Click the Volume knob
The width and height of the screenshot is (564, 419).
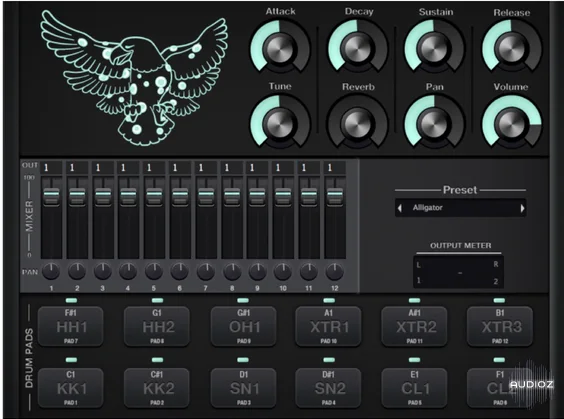coord(512,123)
